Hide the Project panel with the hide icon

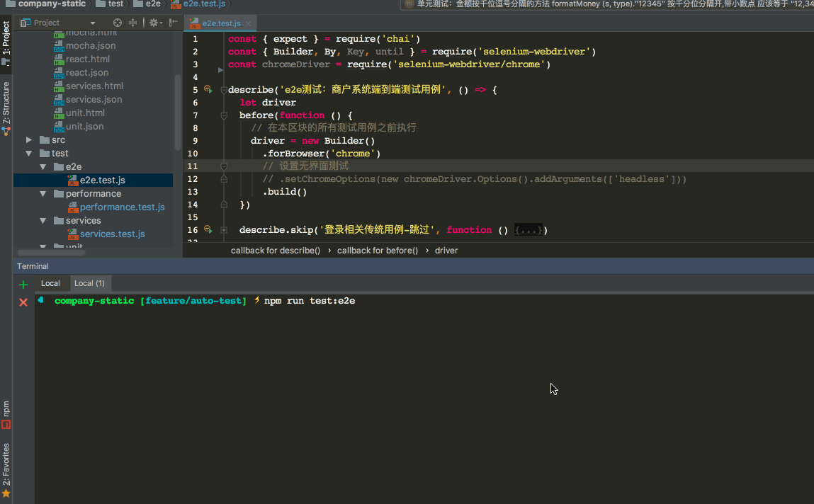(x=174, y=22)
